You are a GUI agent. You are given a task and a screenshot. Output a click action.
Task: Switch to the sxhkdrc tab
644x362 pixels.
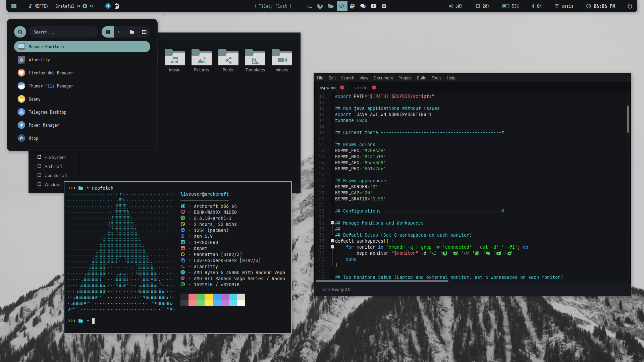[x=361, y=87]
